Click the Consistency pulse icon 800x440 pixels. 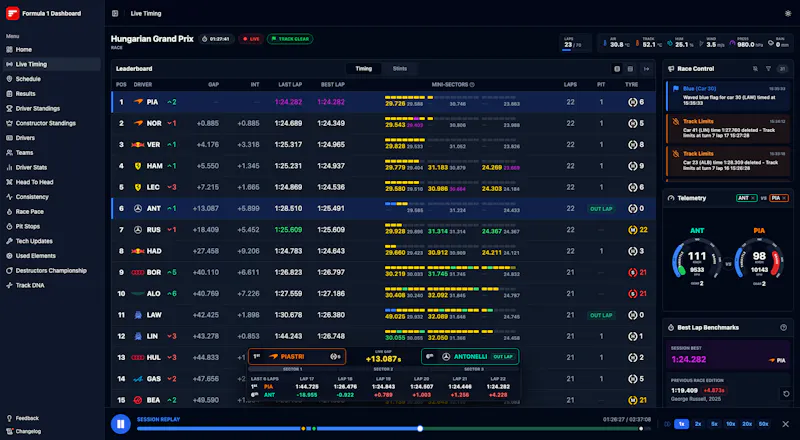pyautogui.click(x=9, y=197)
